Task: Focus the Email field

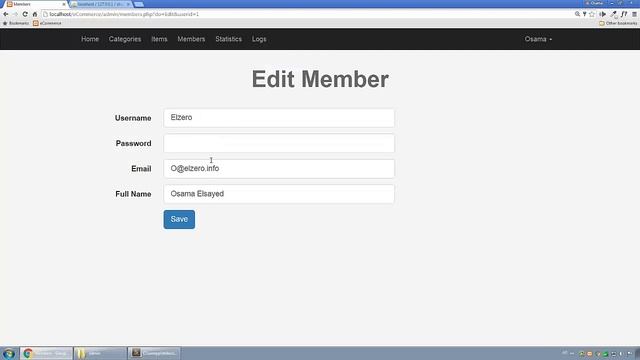Action: [279, 169]
